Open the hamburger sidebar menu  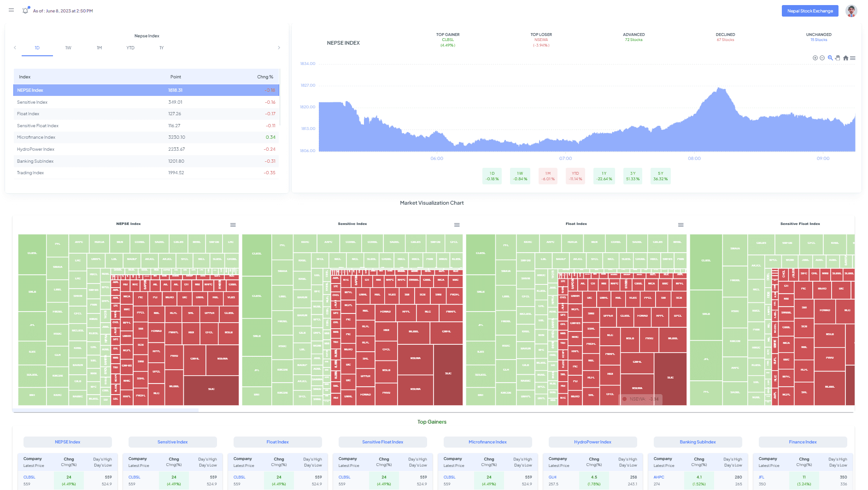[x=12, y=10]
